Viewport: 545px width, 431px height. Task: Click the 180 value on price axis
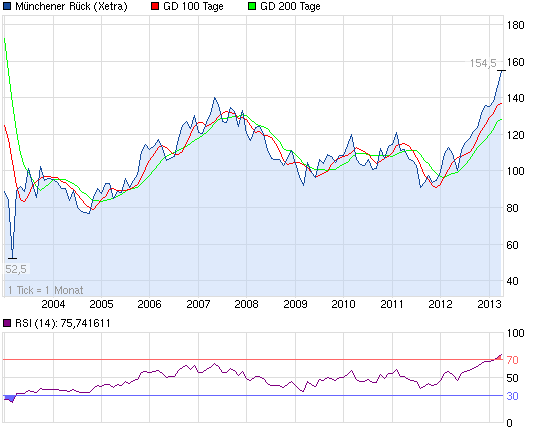tap(516, 25)
